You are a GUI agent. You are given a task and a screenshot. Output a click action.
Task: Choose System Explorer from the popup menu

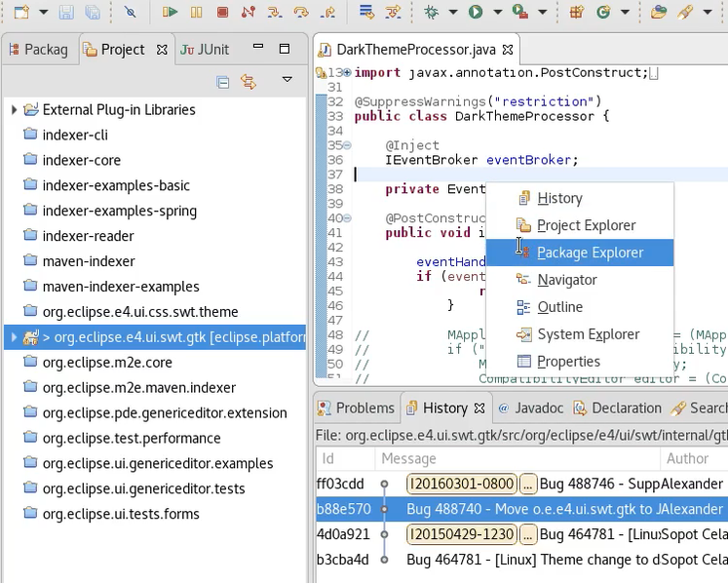click(580, 334)
